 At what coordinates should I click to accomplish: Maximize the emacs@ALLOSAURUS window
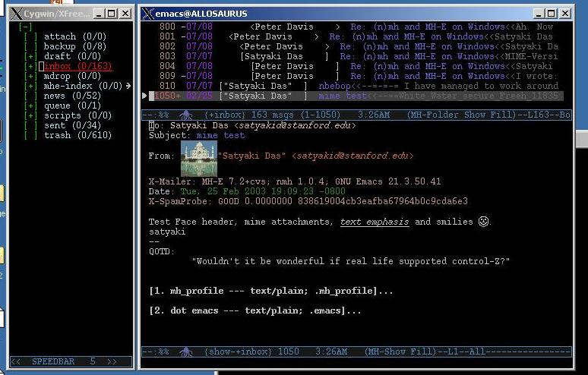click(552, 14)
